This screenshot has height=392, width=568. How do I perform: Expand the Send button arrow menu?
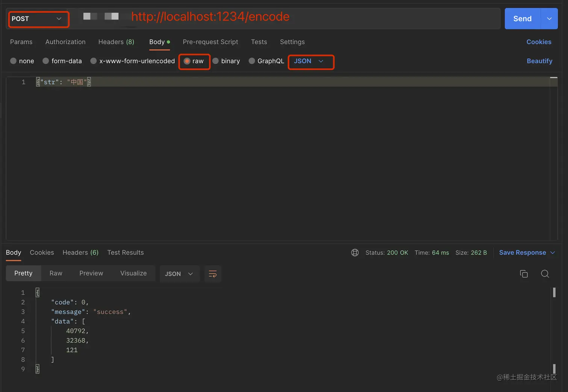coord(549,19)
